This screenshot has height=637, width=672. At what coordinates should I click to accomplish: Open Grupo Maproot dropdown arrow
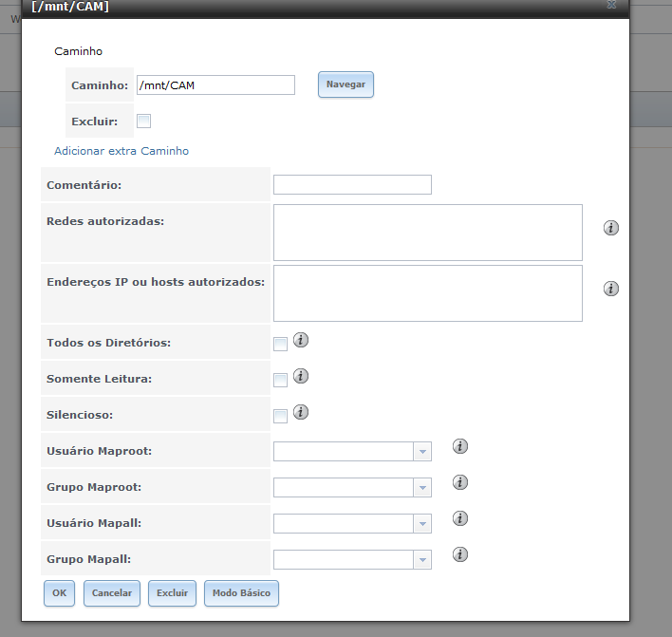[x=422, y=487]
